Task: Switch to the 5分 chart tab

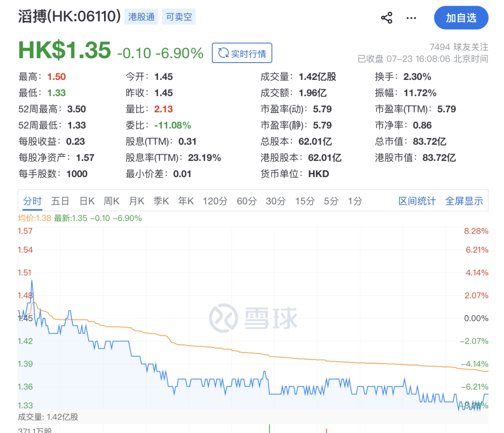Action: click(331, 201)
